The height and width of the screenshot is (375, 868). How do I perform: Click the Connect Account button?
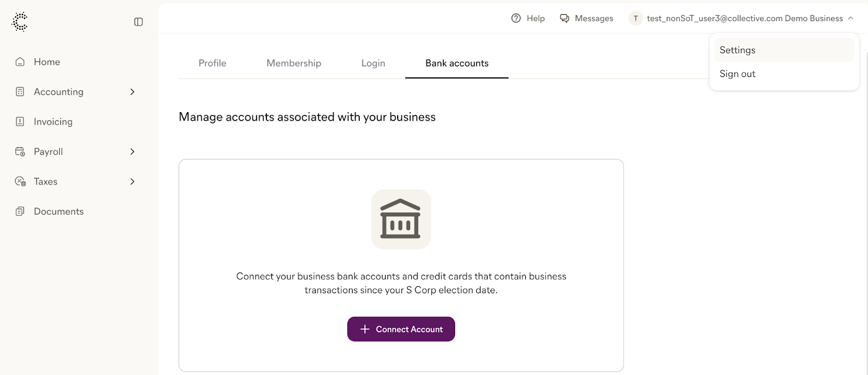[x=401, y=329]
